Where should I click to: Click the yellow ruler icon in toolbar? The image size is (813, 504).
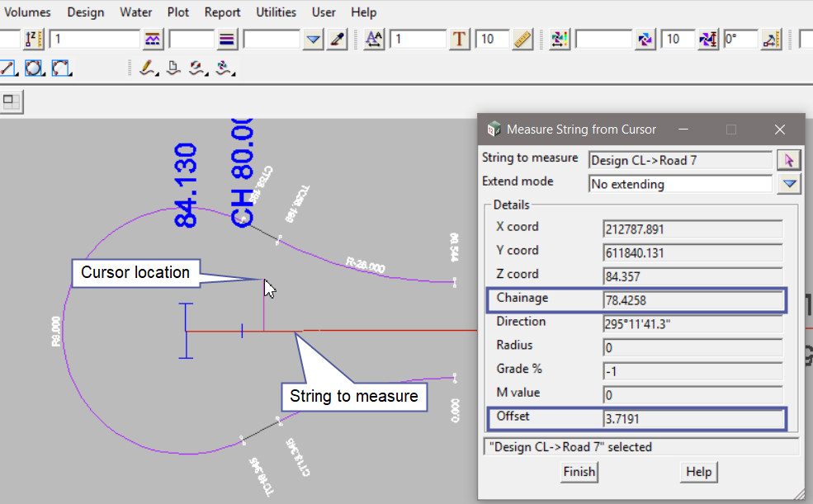pos(521,39)
